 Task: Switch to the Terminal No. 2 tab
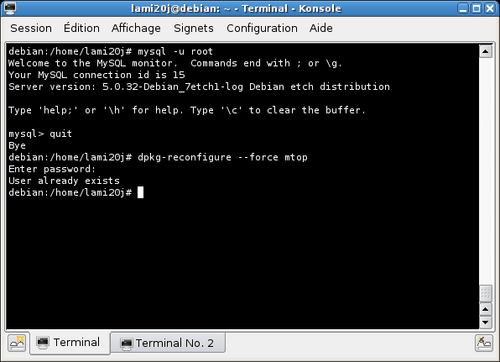coord(168,343)
